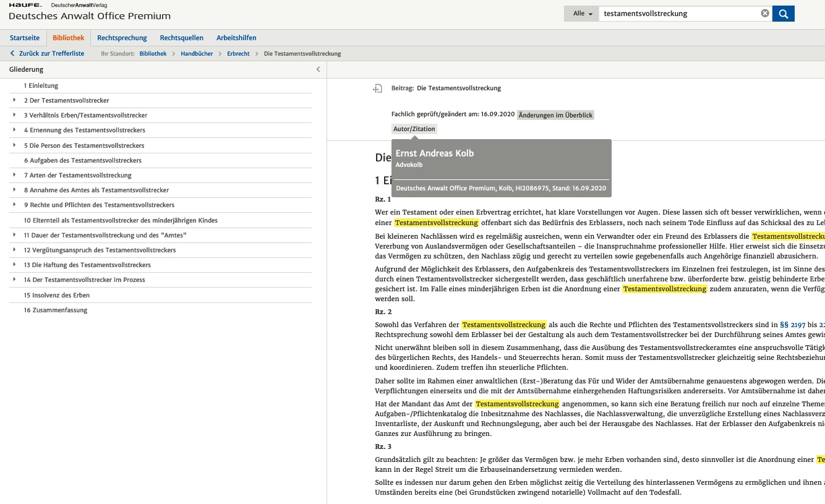The image size is (825, 504).
Task: Click the citation line with HI2086975
Action: tap(501, 188)
